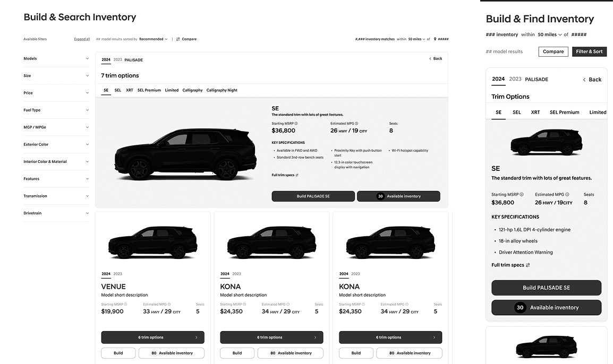The image size is (613, 364).
Task: Open the Recommended sort dropdown
Action: (x=153, y=39)
